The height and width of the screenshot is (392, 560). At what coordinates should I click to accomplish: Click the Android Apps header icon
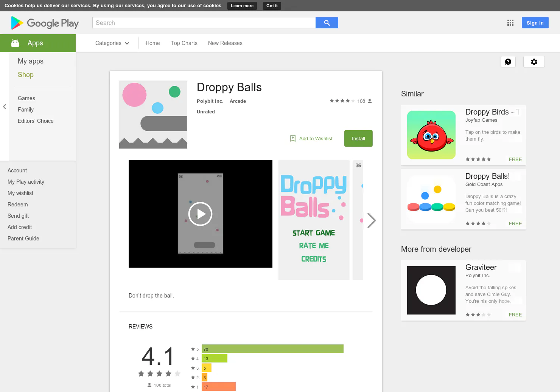(x=15, y=43)
